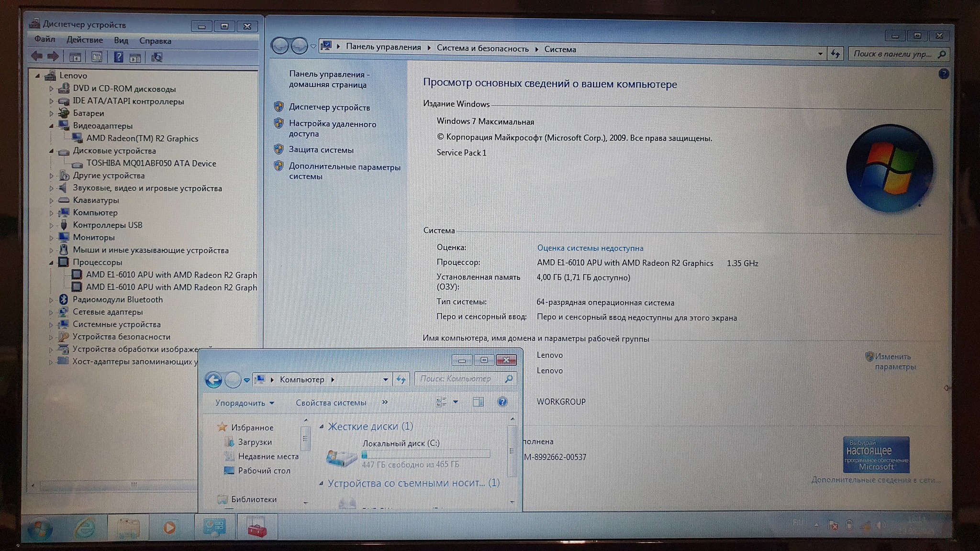Click help icon in Computer explorer window

(502, 402)
